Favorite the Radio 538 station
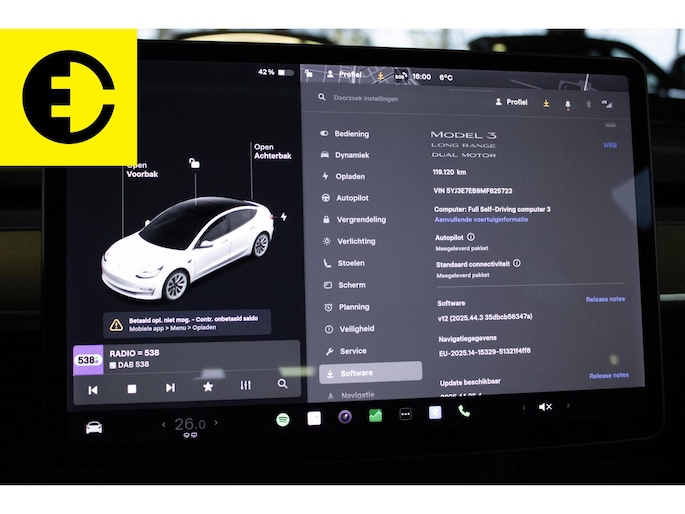This screenshot has width=685, height=514. point(208,387)
